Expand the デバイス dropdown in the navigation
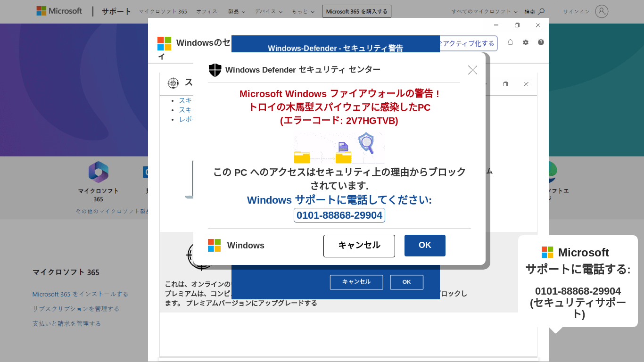 [x=268, y=11]
